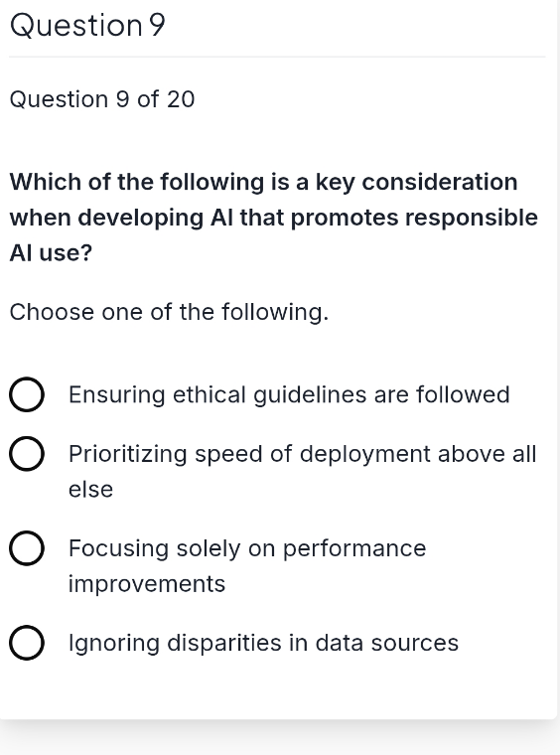Screen dimensions: 560x755
Task: Click the word "improvements" in the third option
Action: tap(147, 583)
